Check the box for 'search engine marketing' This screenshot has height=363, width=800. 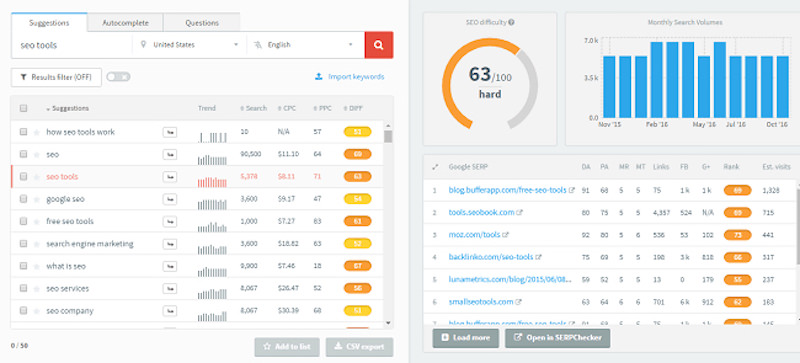[23, 244]
